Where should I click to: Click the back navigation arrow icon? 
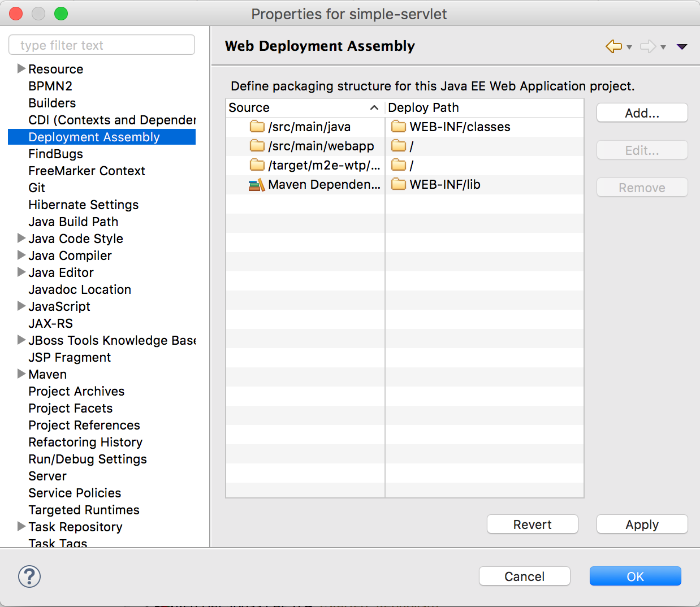coord(613,46)
